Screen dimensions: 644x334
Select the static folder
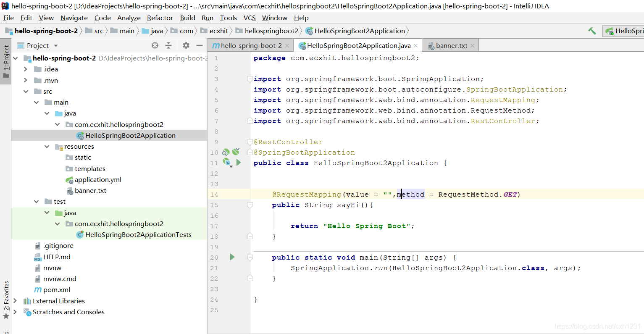[x=83, y=157]
